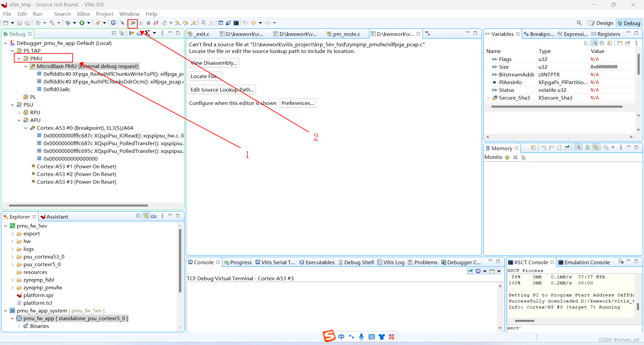Disconnect the debugger using disconnect icon

click(x=156, y=23)
